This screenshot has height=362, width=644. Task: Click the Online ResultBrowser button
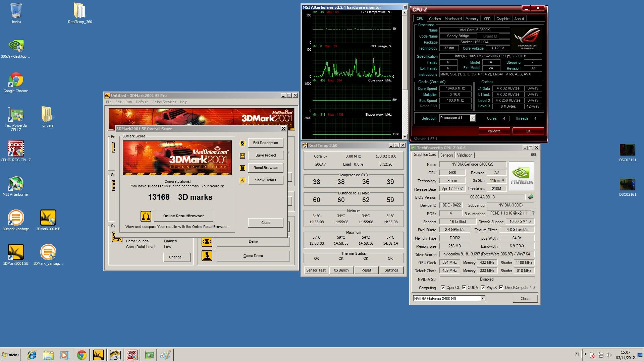(x=183, y=216)
